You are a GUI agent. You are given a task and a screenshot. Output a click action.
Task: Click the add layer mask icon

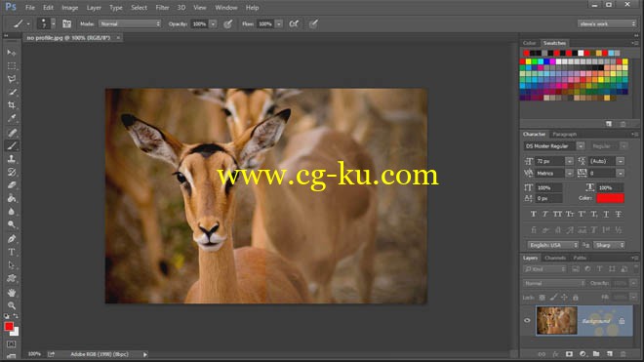[569, 354]
